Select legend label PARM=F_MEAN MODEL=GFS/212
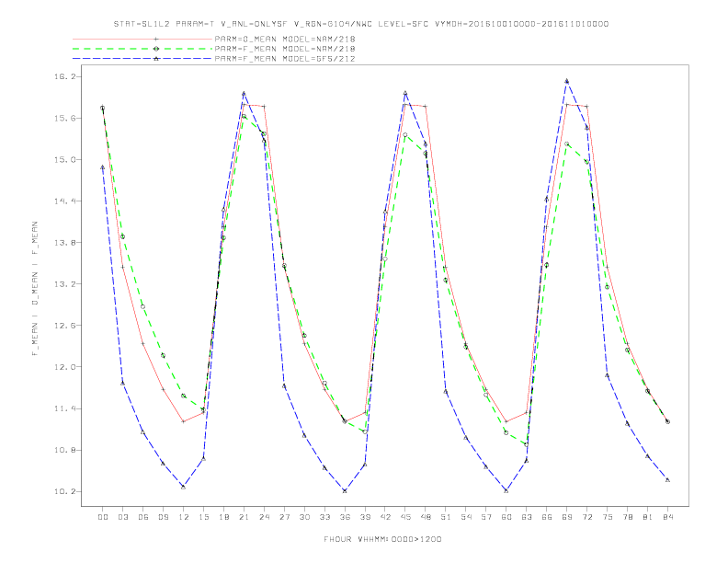Screen dimensions: 728x563 pyautogui.click(x=285, y=59)
